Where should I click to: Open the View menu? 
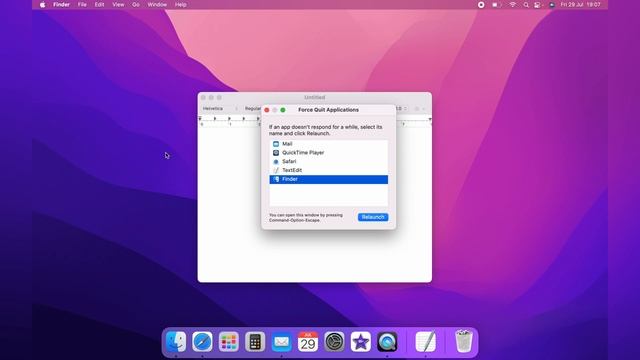[x=118, y=4]
